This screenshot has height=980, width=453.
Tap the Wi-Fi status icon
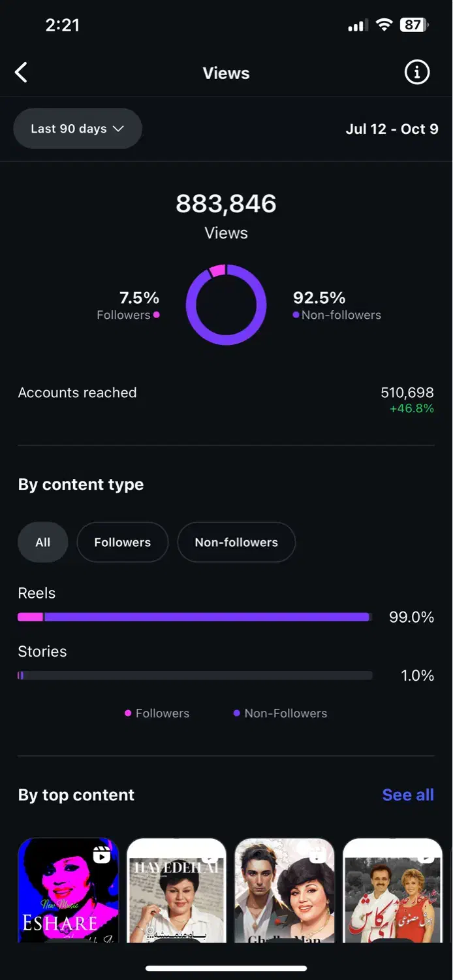384,25
